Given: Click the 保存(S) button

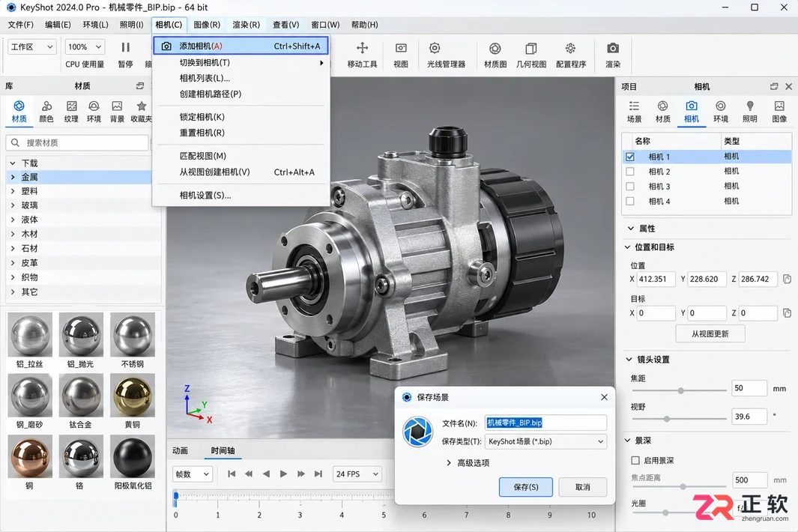Looking at the screenshot, I should pyautogui.click(x=526, y=487).
